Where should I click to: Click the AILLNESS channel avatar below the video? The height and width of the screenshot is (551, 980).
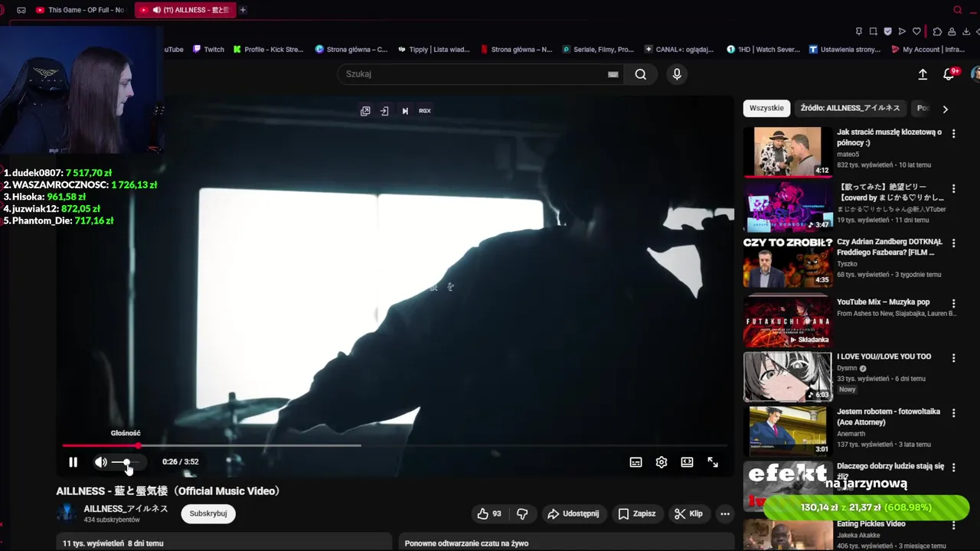click(x=67, y=514)
